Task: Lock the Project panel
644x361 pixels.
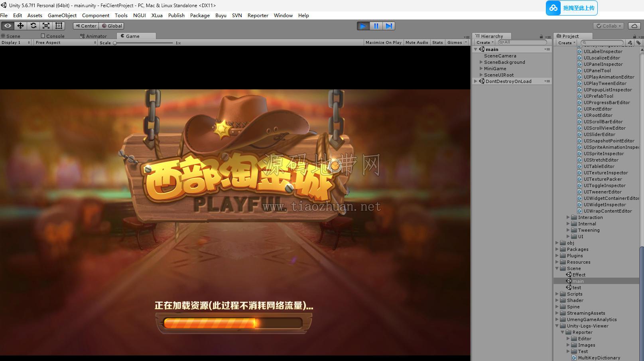Action: [634, 36]
